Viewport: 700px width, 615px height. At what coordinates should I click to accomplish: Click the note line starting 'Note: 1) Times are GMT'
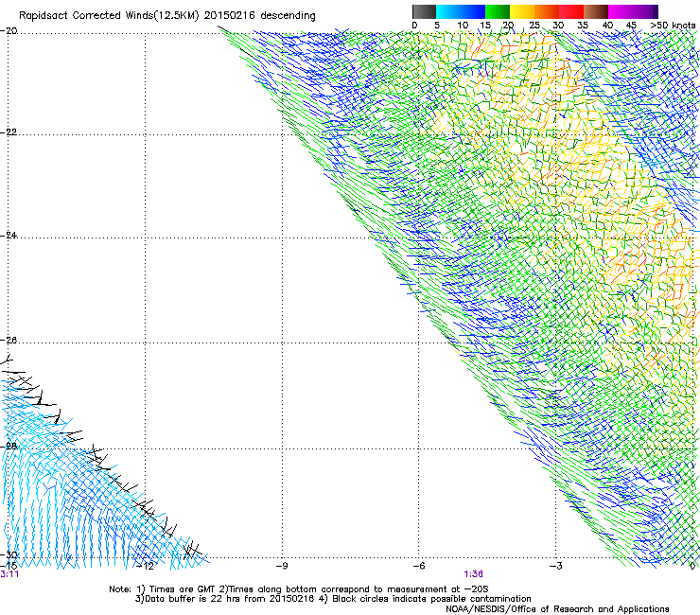[299, 589]
